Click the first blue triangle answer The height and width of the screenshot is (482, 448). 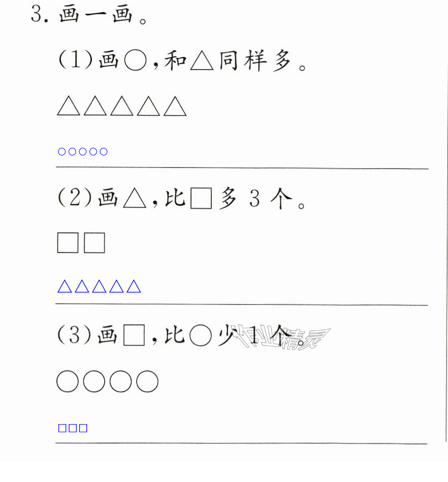tap(65, 286)
